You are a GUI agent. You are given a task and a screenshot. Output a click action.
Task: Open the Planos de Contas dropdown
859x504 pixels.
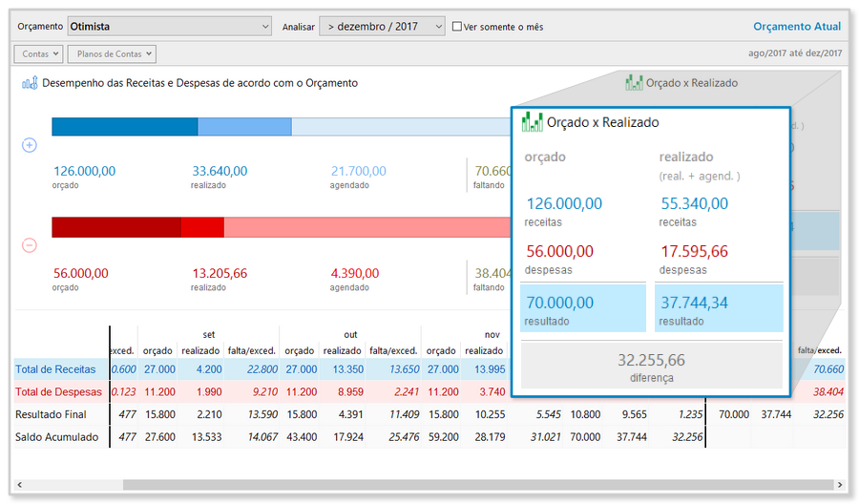[113, 53]
